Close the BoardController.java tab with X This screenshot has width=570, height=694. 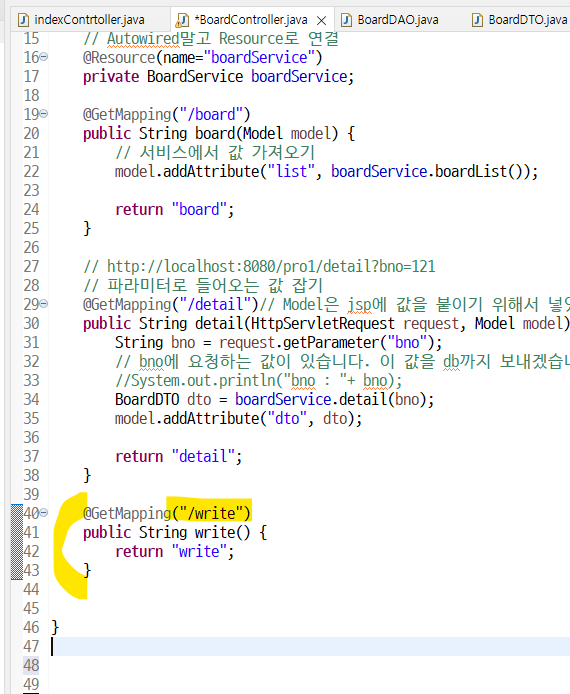(322, 20)
